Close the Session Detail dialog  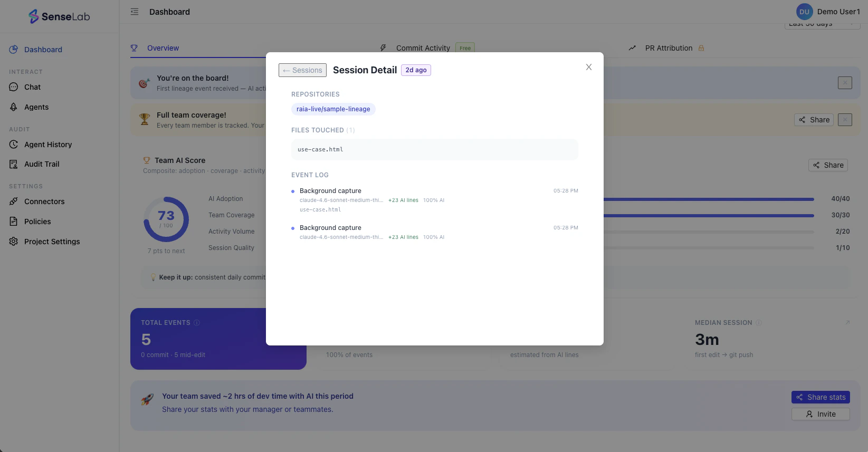tap(589, 67)
